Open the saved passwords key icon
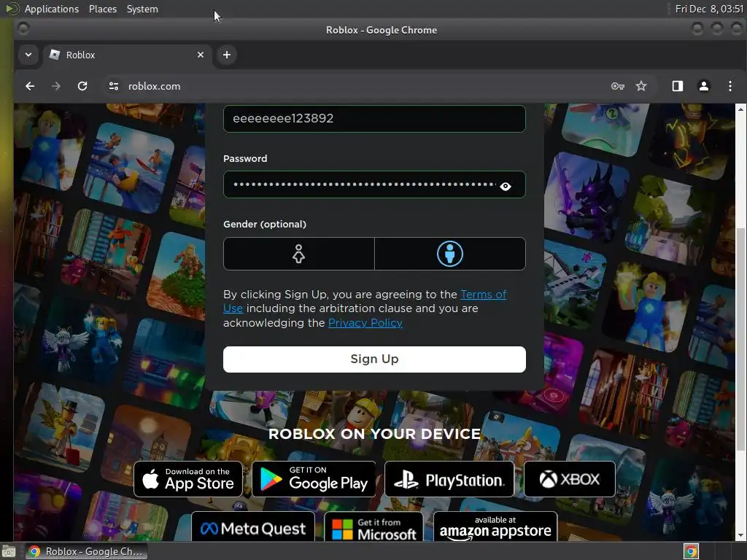The width and height of the screenshot is (747, 560). pos(618,86)
